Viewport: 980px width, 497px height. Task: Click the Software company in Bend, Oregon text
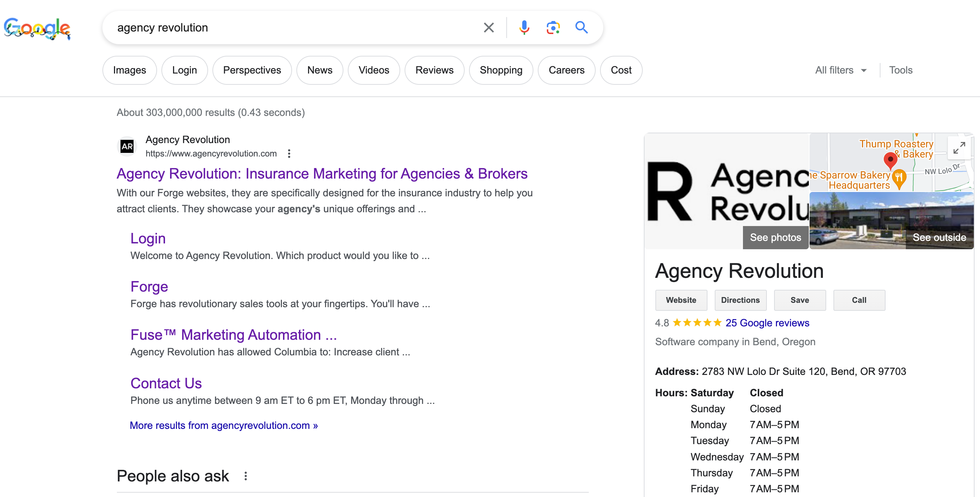[735, 342]
